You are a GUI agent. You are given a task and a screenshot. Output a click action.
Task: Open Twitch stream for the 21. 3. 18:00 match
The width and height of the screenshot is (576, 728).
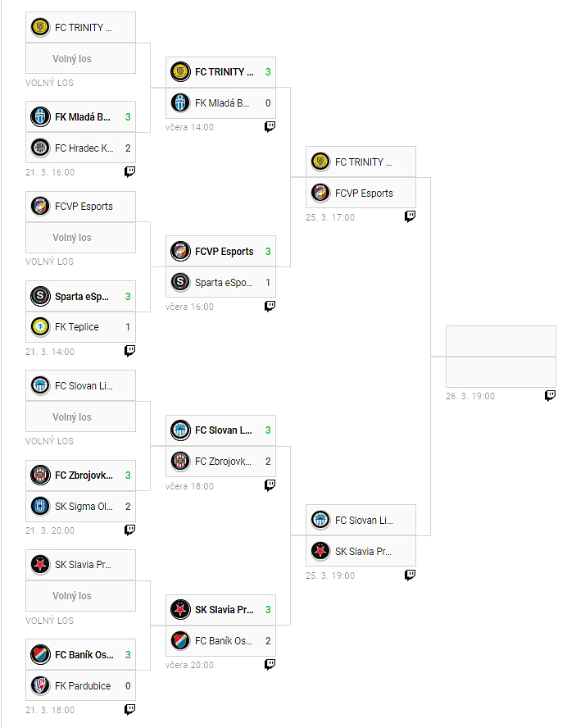129,709
